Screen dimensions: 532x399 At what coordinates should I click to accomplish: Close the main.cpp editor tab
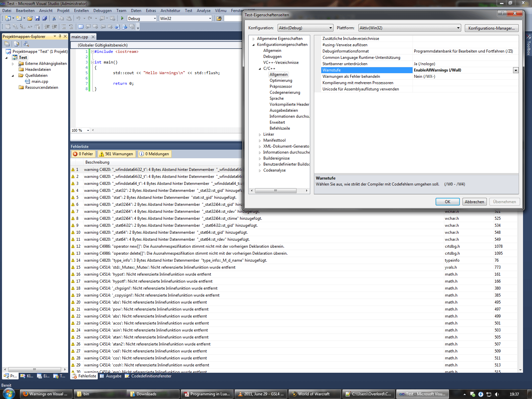(93, 37)
